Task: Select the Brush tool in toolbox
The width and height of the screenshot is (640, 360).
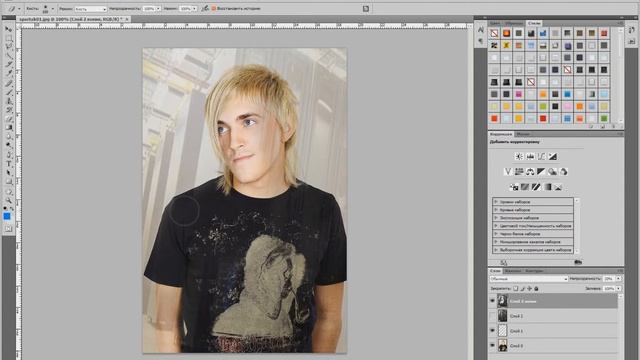Action: (x=8, y=92)
